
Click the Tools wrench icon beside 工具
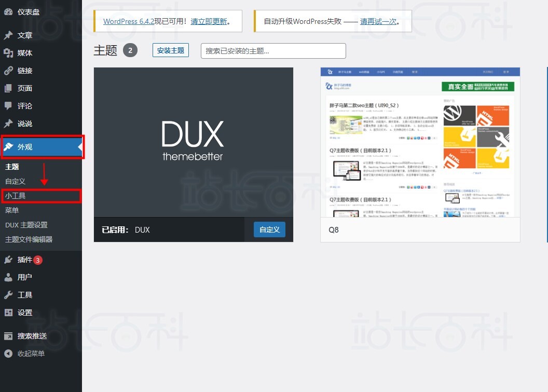click(8, 295)
